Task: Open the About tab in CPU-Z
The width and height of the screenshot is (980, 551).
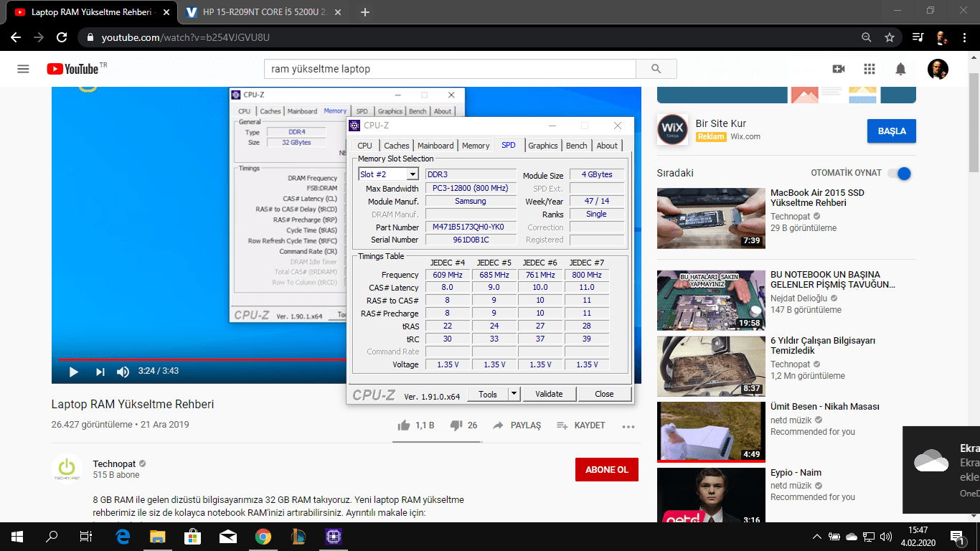Action: (x=607, y=146)
